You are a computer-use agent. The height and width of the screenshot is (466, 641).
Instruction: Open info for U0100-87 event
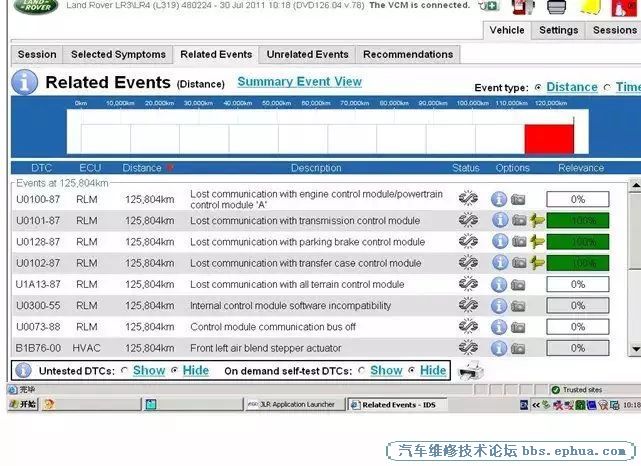(x=499, y=199)
